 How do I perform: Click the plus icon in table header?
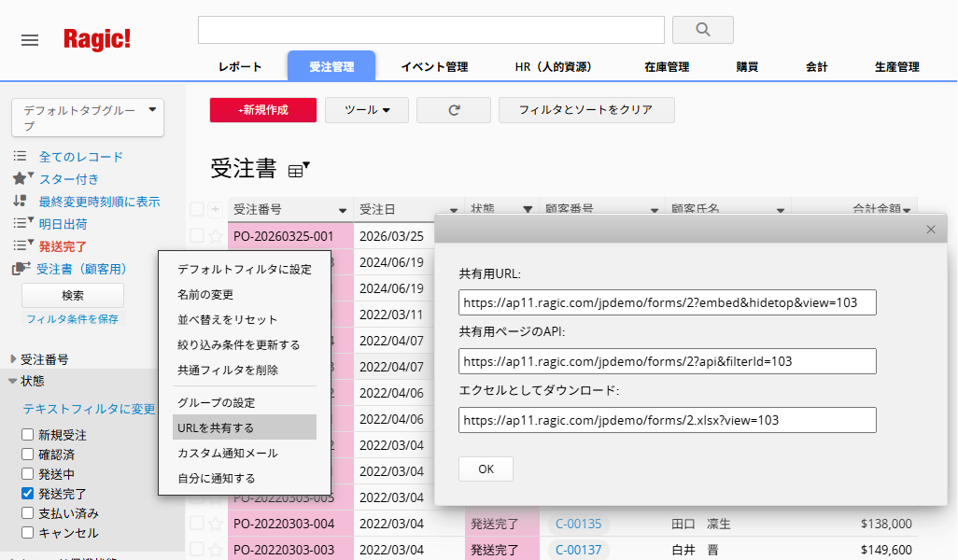point(215,209)
